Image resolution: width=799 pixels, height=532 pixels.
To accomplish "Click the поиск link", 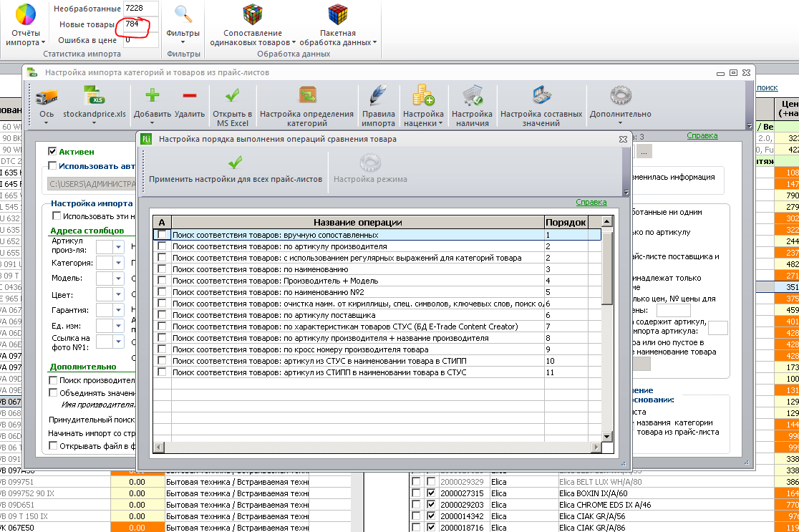I will pos(767,87).
